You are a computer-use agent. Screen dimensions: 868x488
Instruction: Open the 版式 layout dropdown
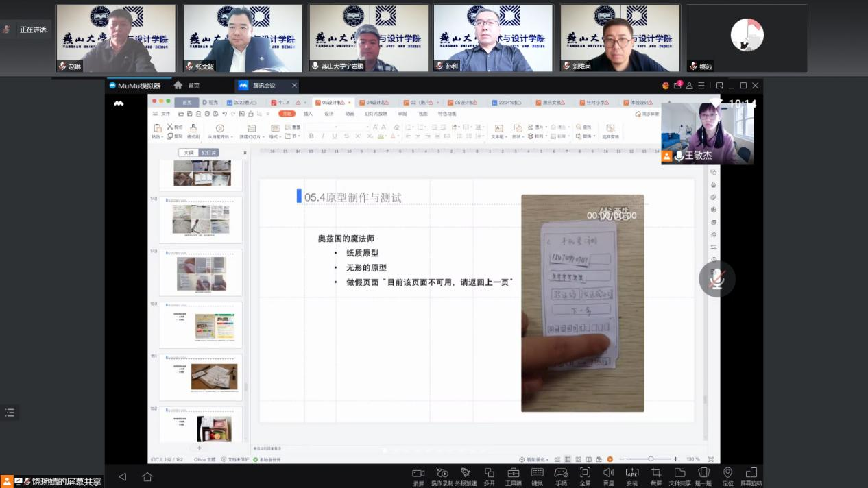[275, 136]
